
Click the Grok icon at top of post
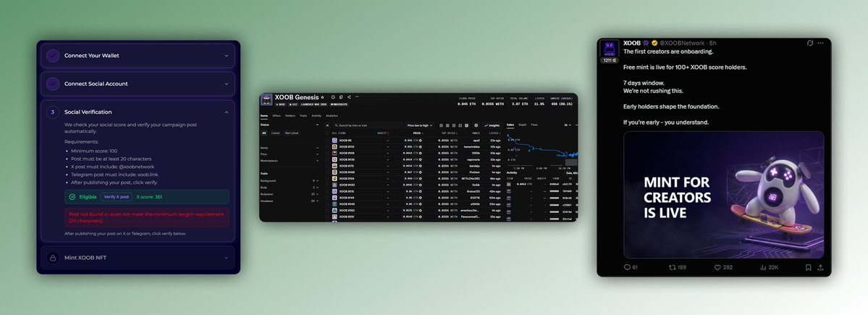(810, 43)
